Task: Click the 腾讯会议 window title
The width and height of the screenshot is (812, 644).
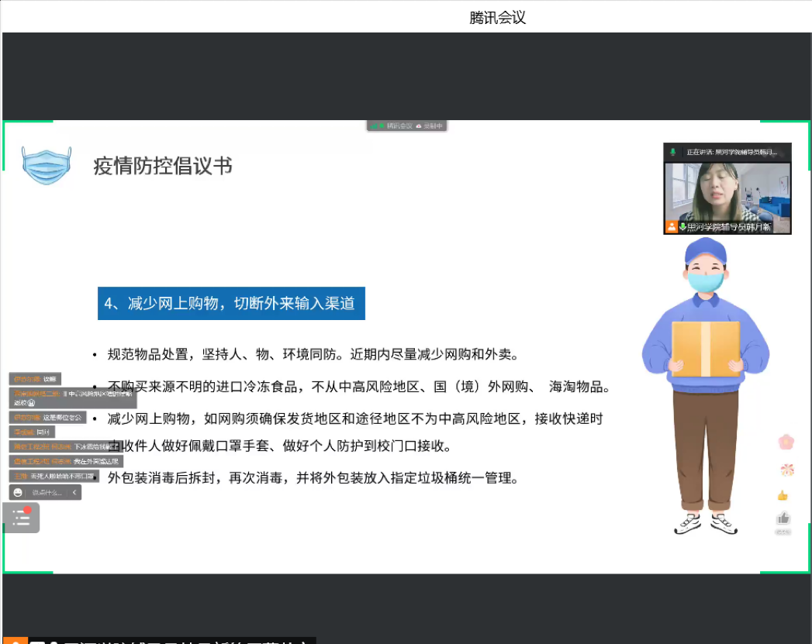Action: click(498, 17)
